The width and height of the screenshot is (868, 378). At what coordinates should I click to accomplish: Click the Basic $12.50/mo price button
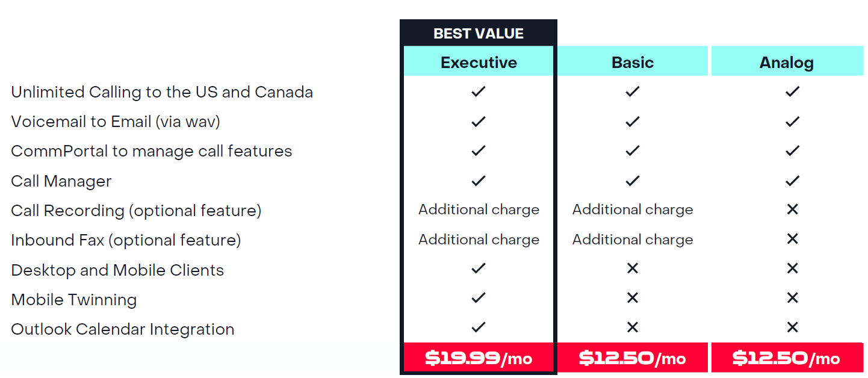pos(632,358)
